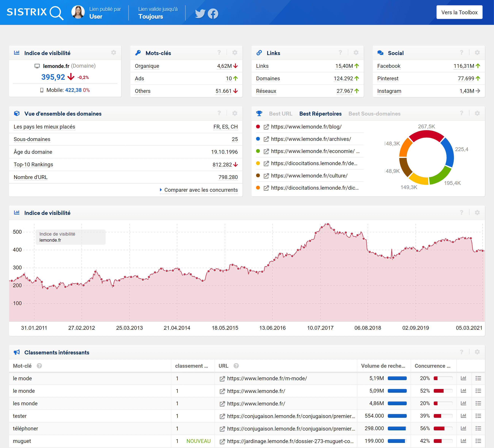Open chart icon in le monde row

pyautogui.click(x=463, y=391)
